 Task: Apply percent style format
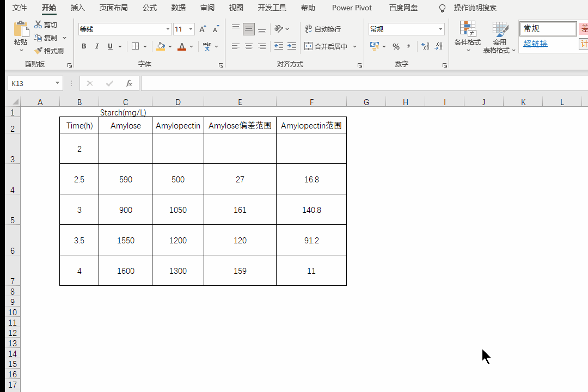click(x=396, y=46)
